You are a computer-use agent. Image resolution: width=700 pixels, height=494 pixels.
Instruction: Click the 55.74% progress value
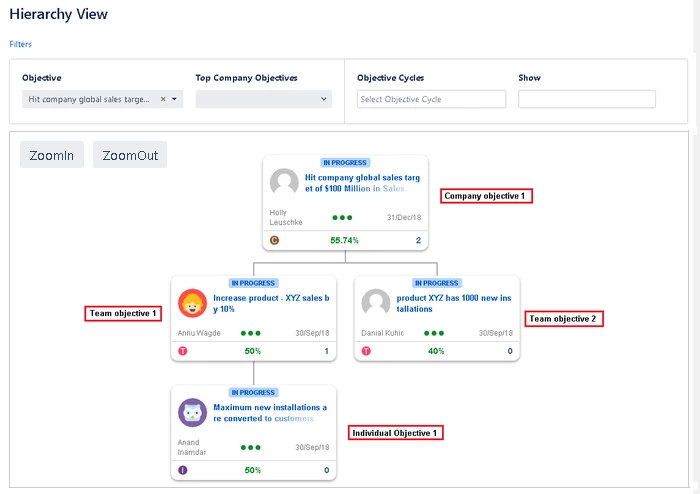[x=344, y=240]
